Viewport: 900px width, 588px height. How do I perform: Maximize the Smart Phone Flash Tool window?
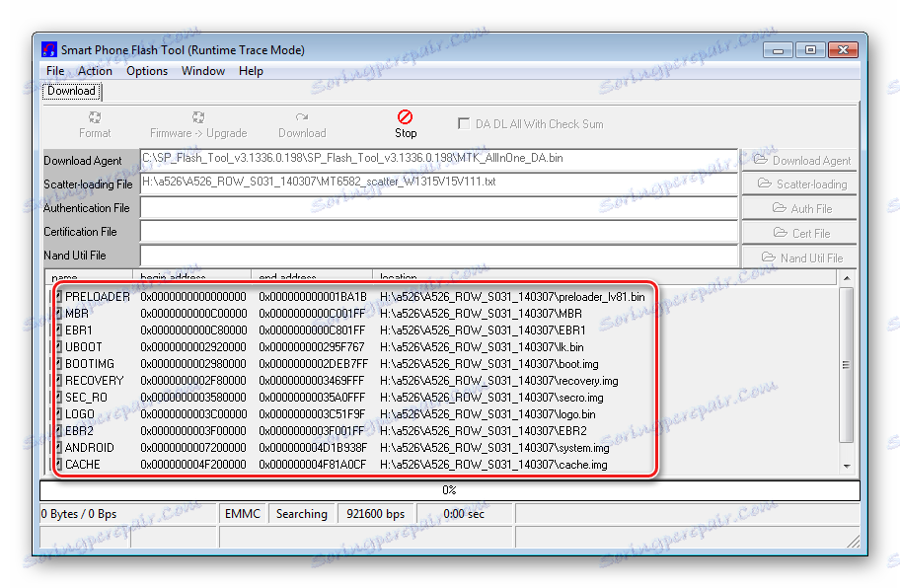pos(810,50)
